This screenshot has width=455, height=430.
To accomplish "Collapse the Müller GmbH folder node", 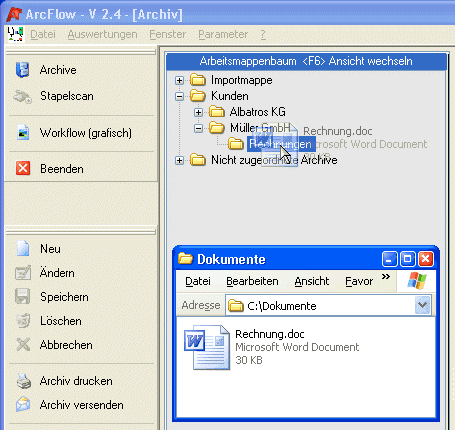I will 198,128.
